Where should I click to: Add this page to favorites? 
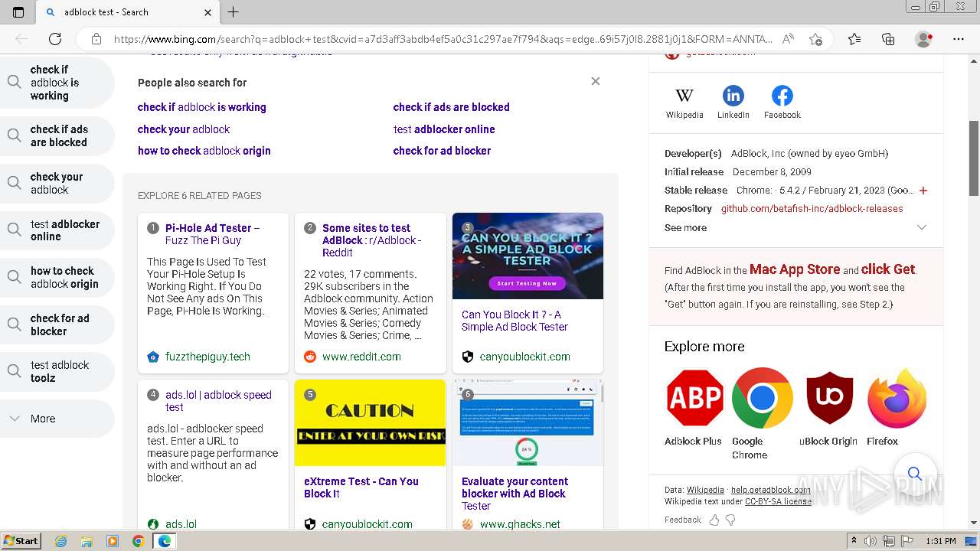[815, 39]
